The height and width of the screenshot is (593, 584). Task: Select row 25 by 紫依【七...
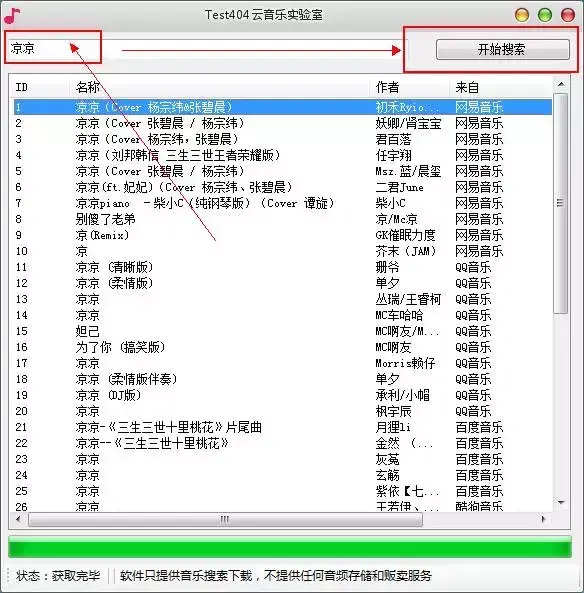click(283, 491)
